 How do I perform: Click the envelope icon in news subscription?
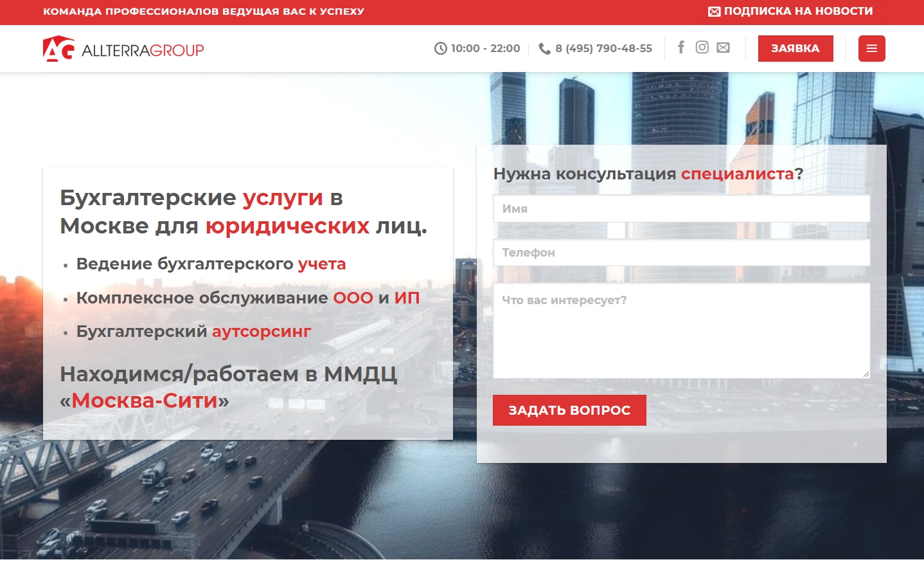(714, 12)
